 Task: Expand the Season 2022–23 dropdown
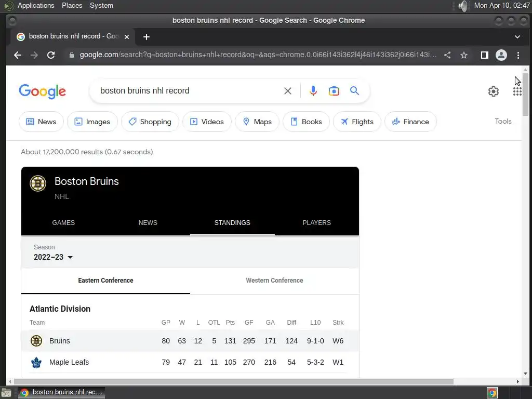pos(54,257)
